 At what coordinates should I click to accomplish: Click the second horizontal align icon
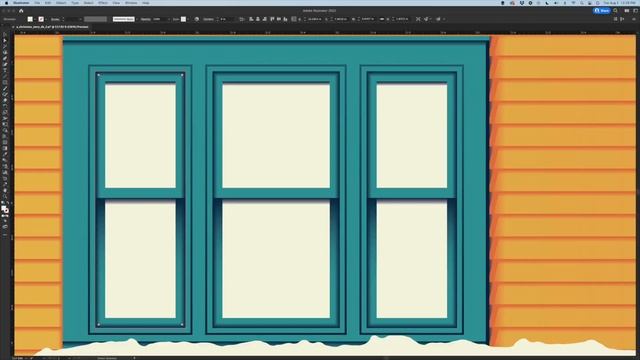[x=258, y=19]
